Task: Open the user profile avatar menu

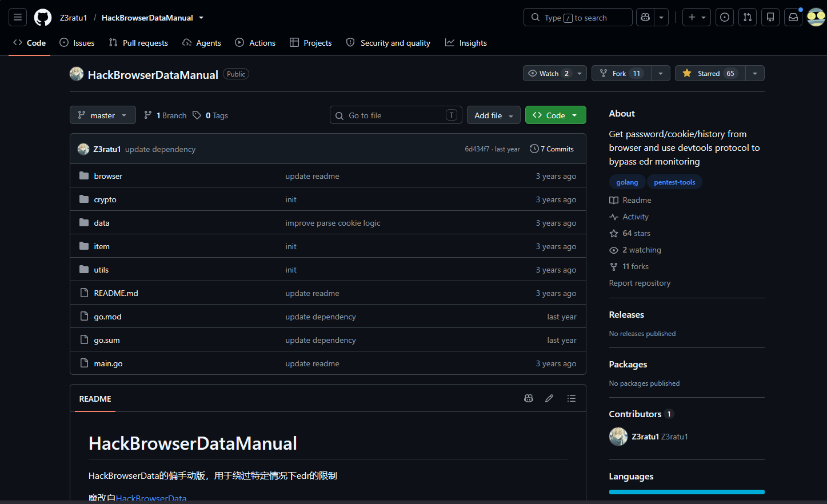Action: [816, 18]
